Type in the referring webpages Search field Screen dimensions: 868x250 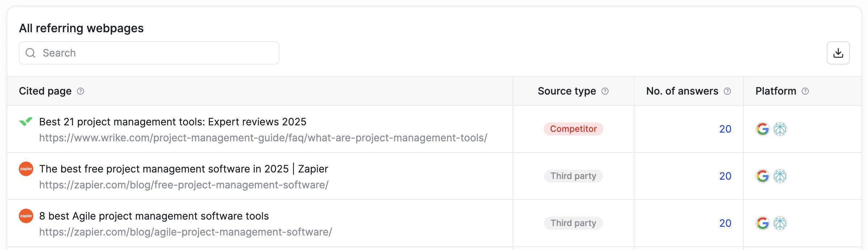click(156, 53)
